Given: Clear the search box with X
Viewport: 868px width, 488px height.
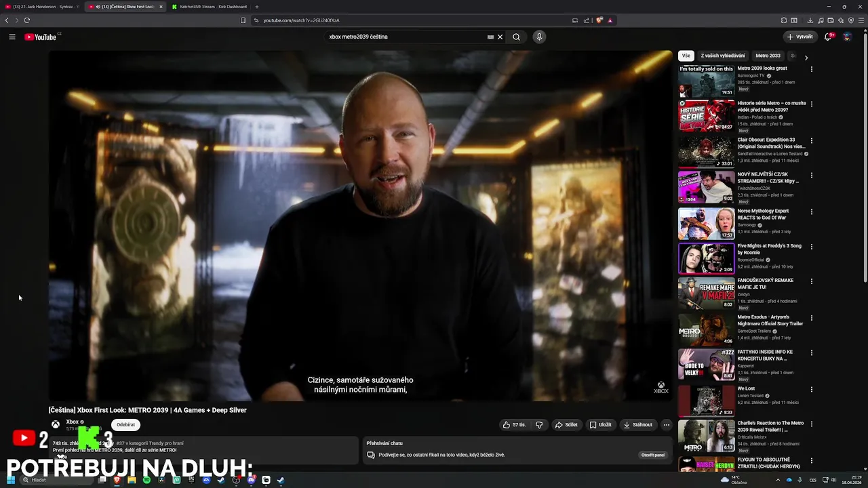Looking at the screenshot, I should click(x=500, y=37).
